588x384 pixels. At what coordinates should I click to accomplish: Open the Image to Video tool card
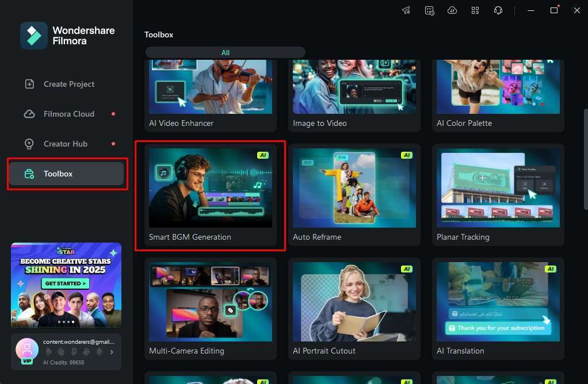point(354,96)
